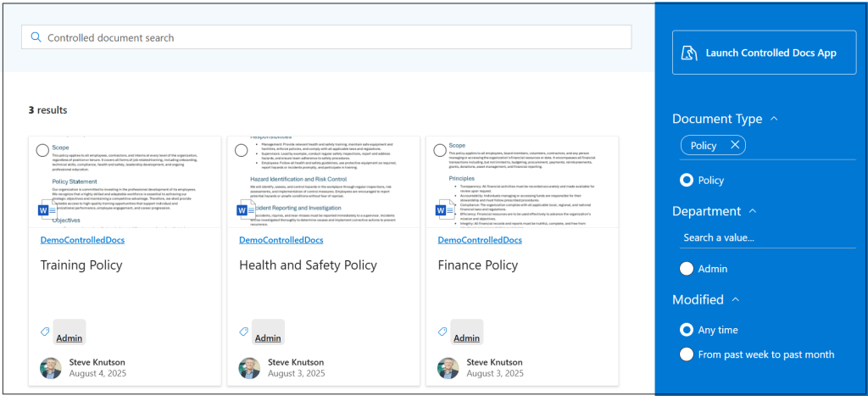Screen dimensions: 868x396
Task: Click the tag icon on Finance Policy card
Action: coord(442,332)
